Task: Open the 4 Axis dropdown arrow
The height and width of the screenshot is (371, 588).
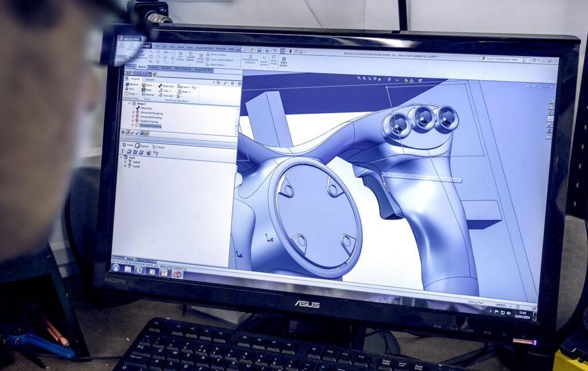Action: [189, 87]
